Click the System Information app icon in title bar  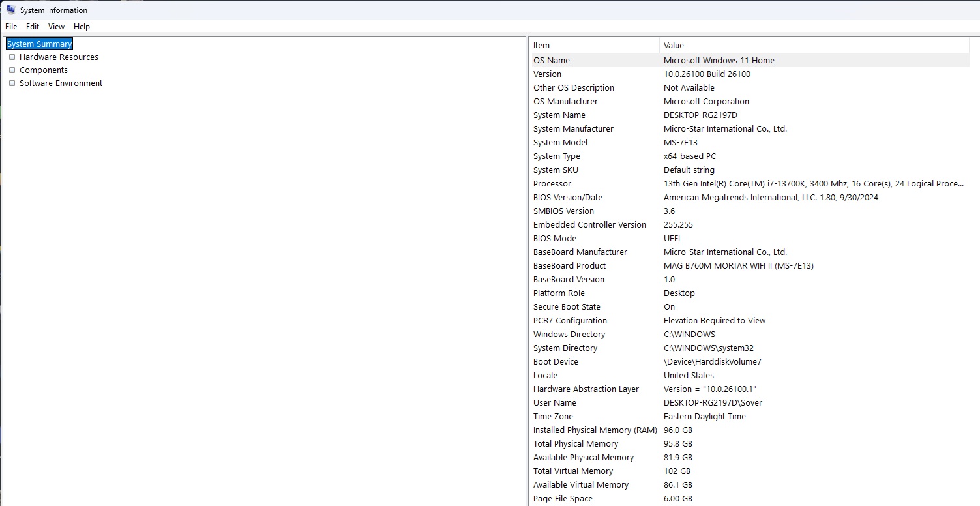[10, 10]
